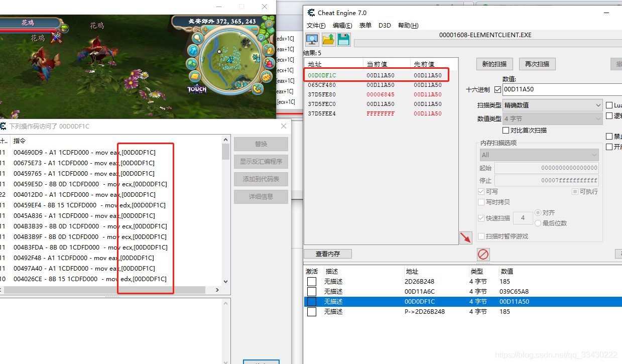The image size is (622, 364).
Task: Click the opcode list vertical scrollbar
Action: [225, 210]
